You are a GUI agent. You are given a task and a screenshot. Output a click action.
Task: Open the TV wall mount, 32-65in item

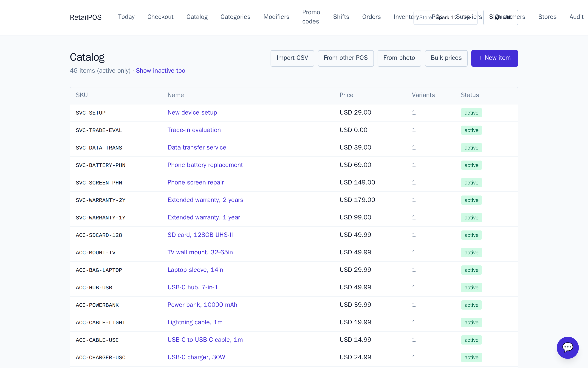tap(200, 252)
